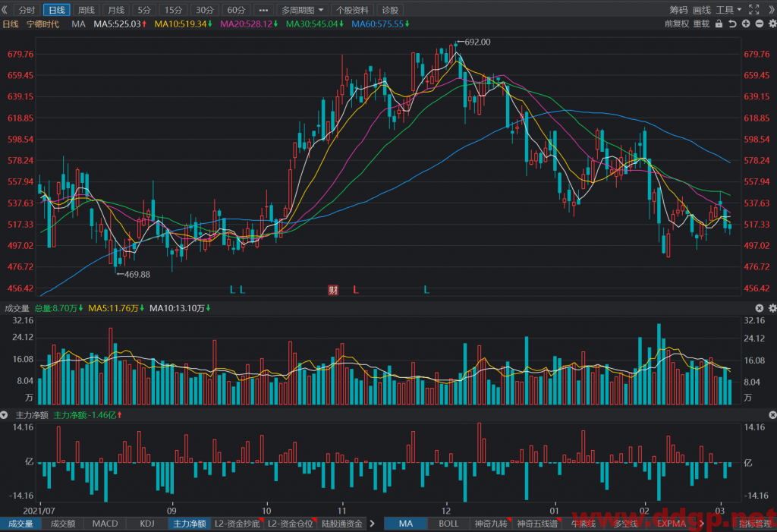Toggle 前复权 price adjustment
Screen dimensions: 777x532
[x=676, y=24]
